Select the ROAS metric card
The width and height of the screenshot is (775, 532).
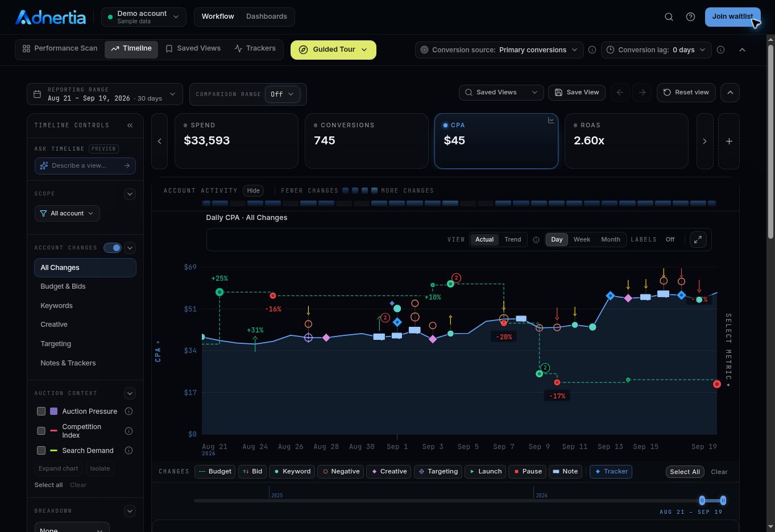(626, 141)
